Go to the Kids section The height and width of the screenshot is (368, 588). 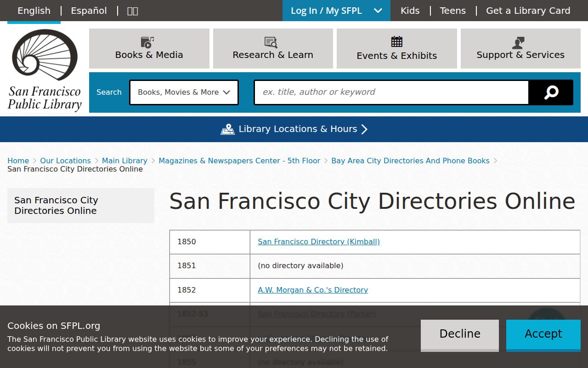pyautogui.click(x=410, y=11)
